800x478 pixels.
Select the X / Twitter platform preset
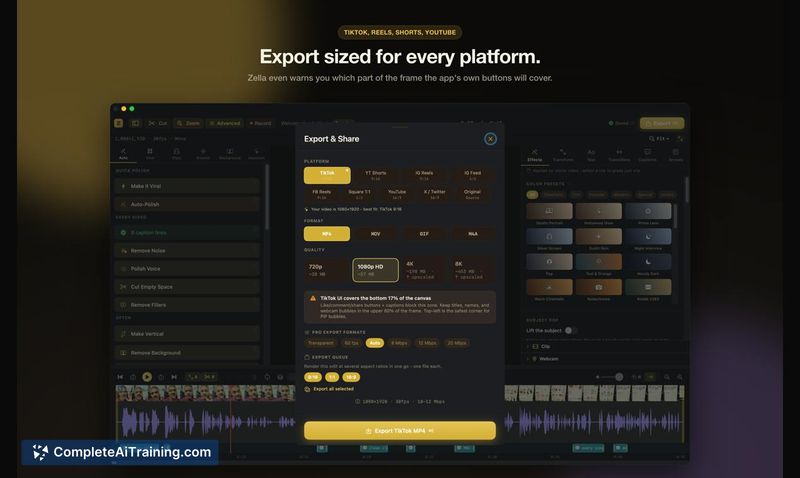[435, 194]
